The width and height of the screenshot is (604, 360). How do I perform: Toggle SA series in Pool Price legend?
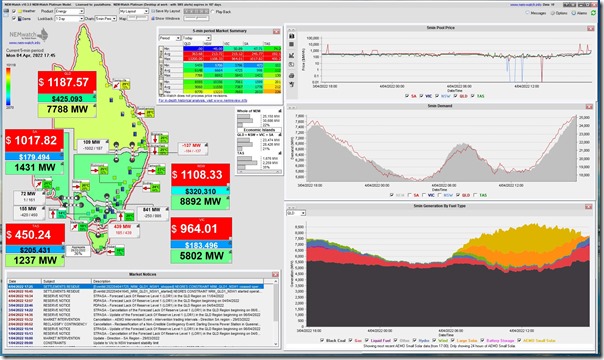coord(407,96)
